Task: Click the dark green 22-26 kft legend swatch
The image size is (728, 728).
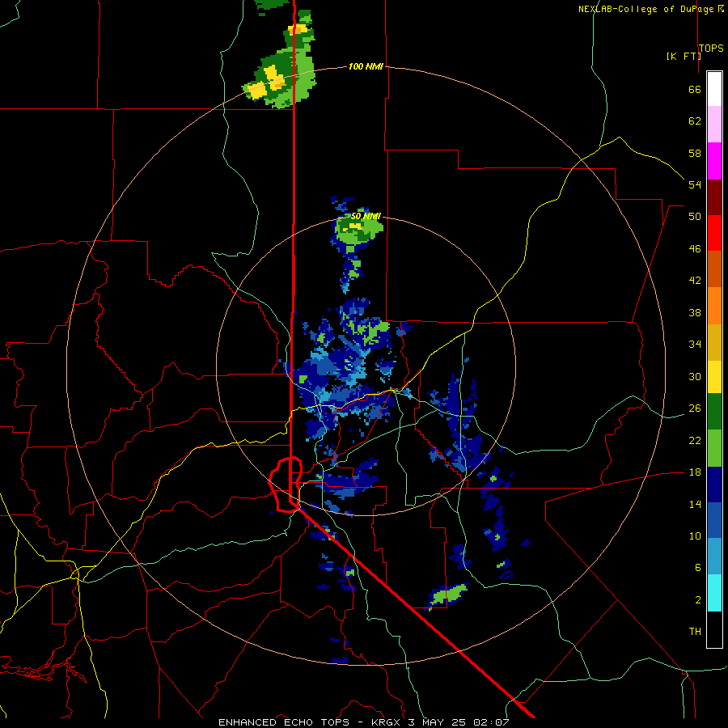Action: click(714, 412)
